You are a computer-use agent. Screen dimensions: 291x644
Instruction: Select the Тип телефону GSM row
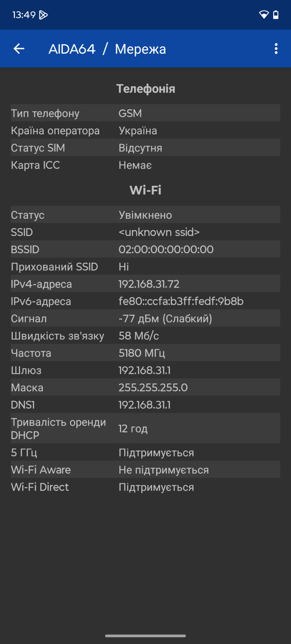pyautogui.click(x=145, y=113)
